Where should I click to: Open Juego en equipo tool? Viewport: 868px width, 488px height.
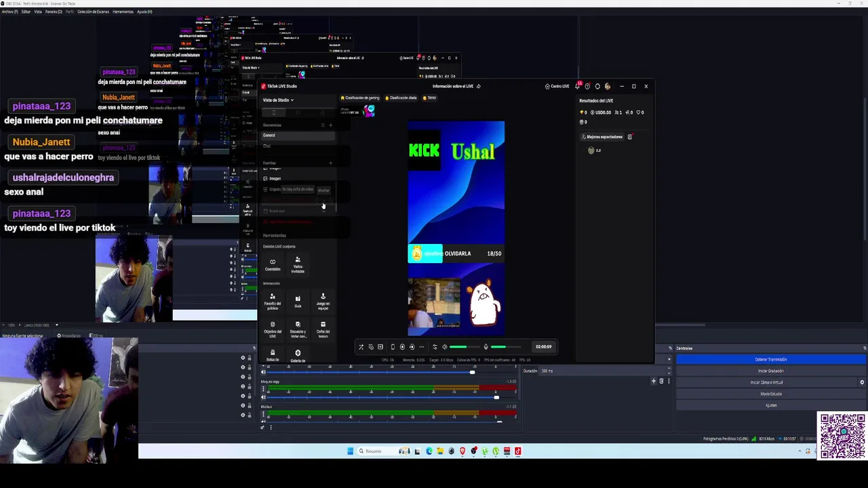[323, 302]
